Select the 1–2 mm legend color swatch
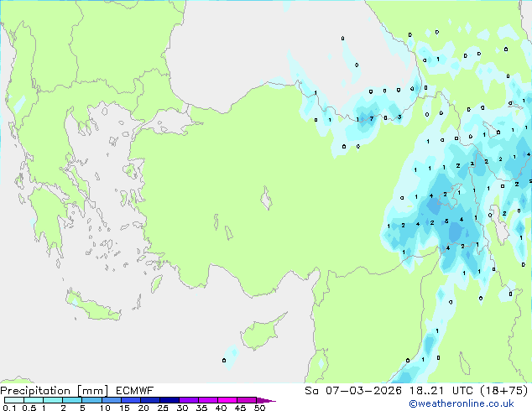The height and width of the screenshot is (411, 532). (53, 400)
